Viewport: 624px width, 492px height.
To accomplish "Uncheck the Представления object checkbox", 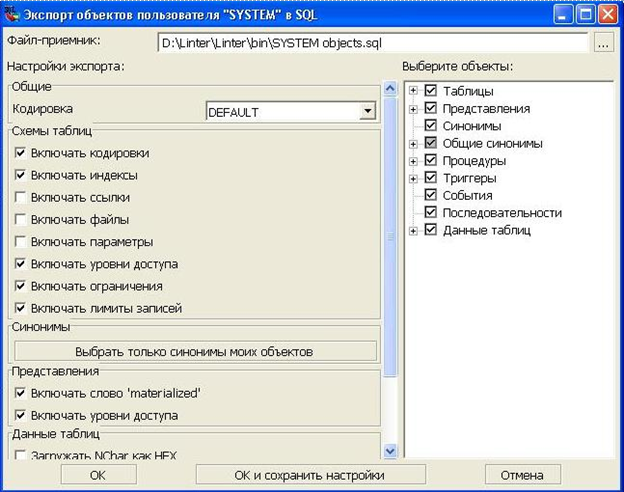I will [431, 108].
